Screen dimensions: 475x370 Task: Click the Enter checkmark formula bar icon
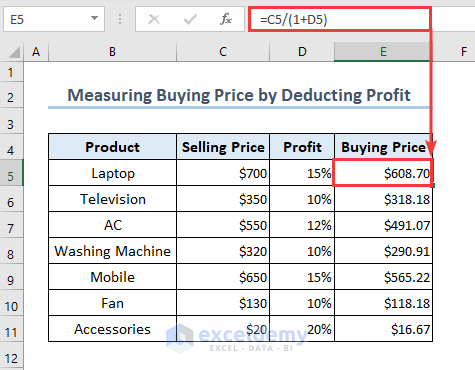[190, 19]
